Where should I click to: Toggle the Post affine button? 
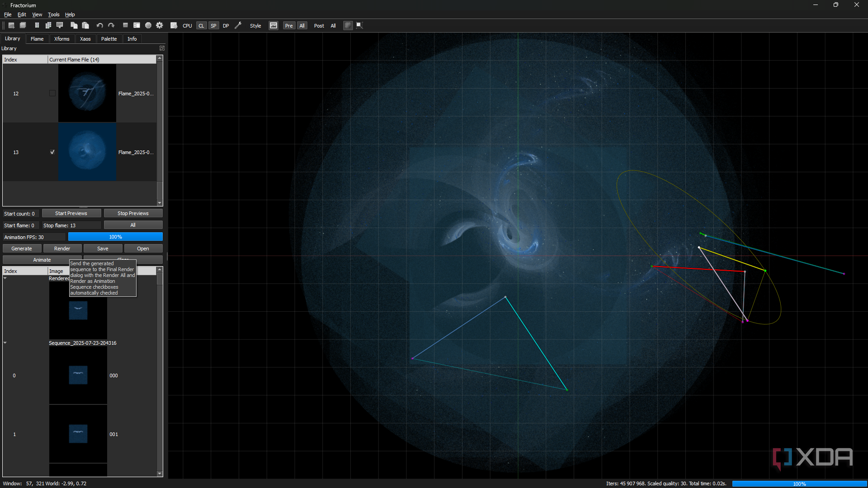(x=319, y=26)
